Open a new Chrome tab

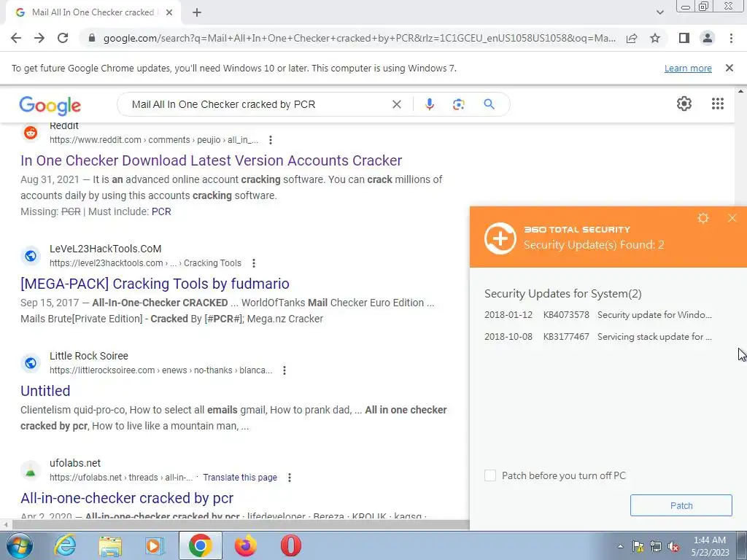pyautogui.click(x=197, y=12)
